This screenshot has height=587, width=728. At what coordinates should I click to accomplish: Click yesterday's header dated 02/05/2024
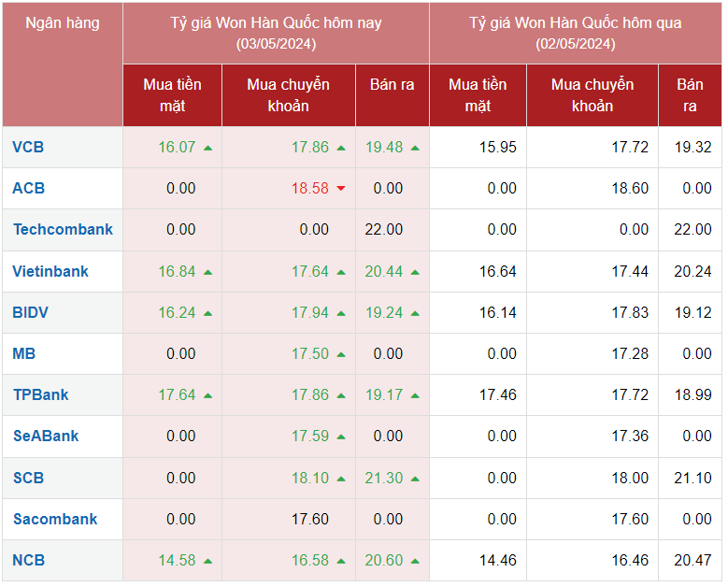click(575, 33)
